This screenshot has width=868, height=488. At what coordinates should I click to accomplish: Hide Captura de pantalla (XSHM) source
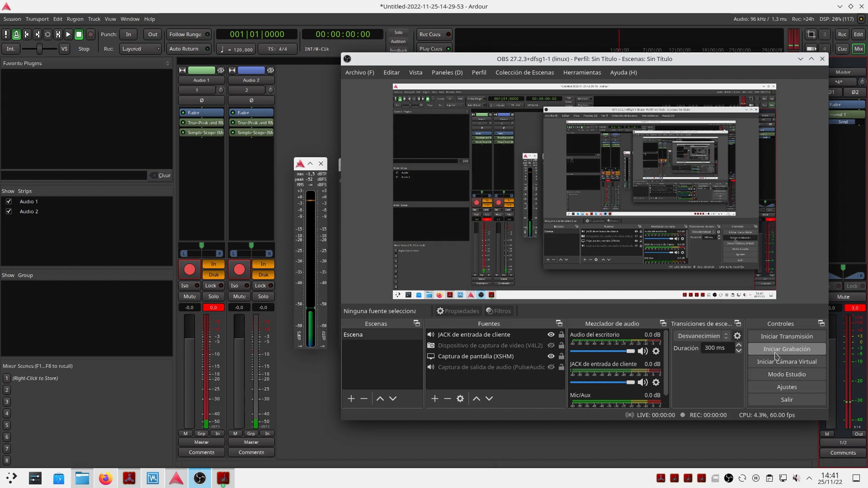click(551, 356)
